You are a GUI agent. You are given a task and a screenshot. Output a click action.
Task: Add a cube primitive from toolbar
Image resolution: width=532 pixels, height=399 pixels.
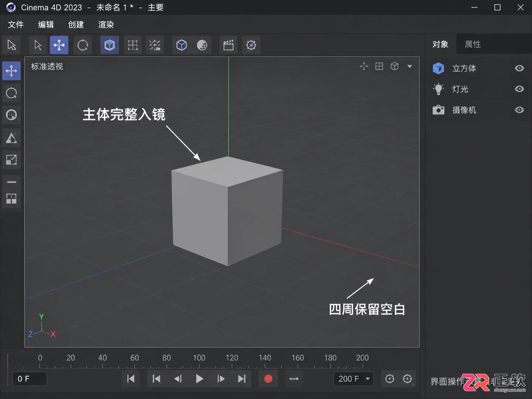pos(181,45)
